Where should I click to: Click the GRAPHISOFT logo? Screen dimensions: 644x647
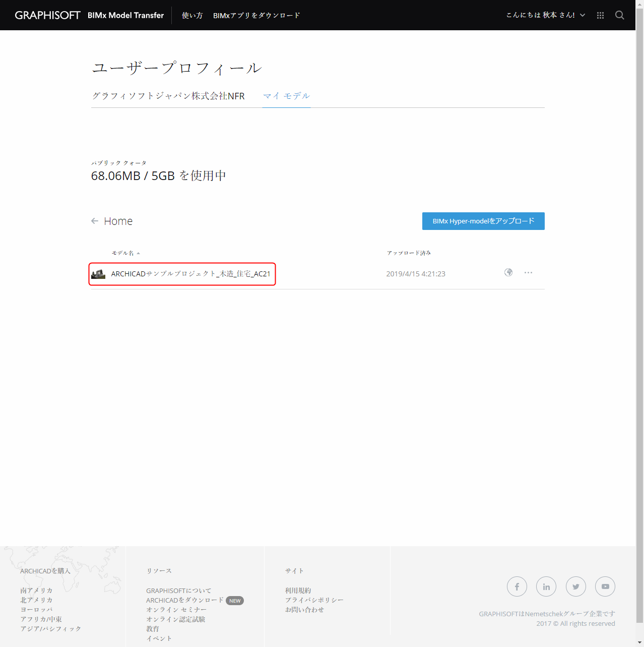(47, 15)
